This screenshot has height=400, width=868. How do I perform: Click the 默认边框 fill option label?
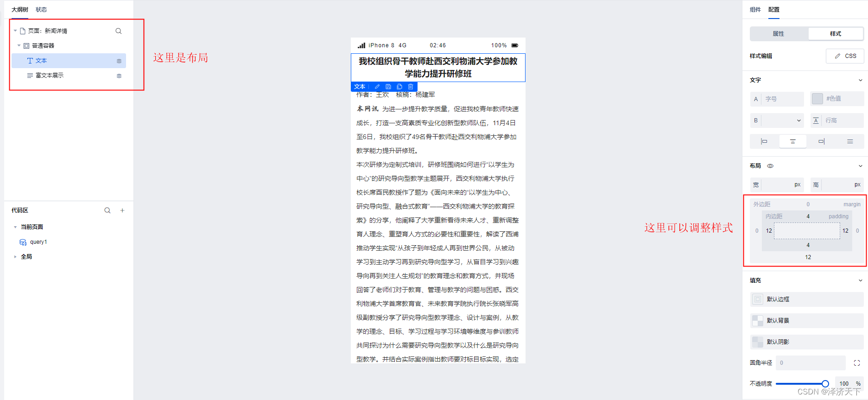coord(778,299)
